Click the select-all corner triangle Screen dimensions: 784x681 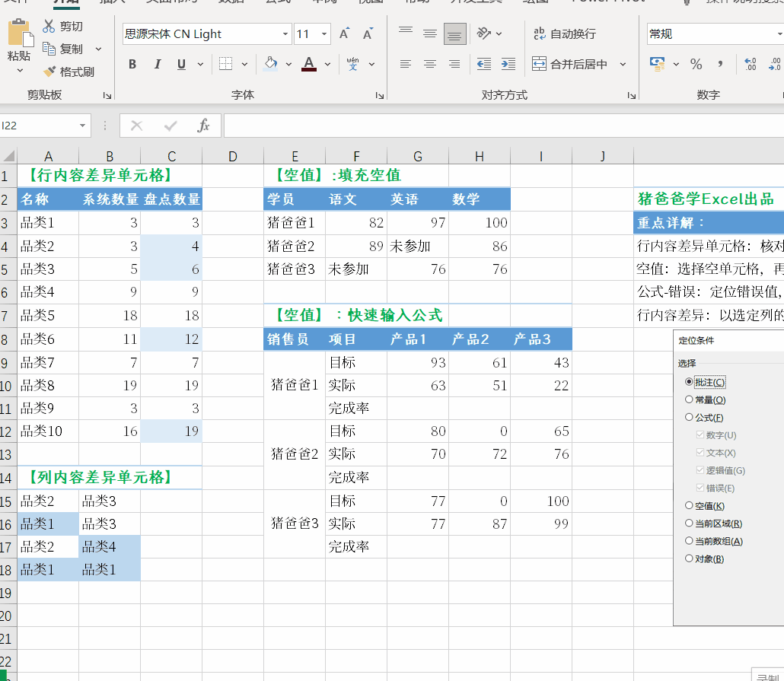8,155
